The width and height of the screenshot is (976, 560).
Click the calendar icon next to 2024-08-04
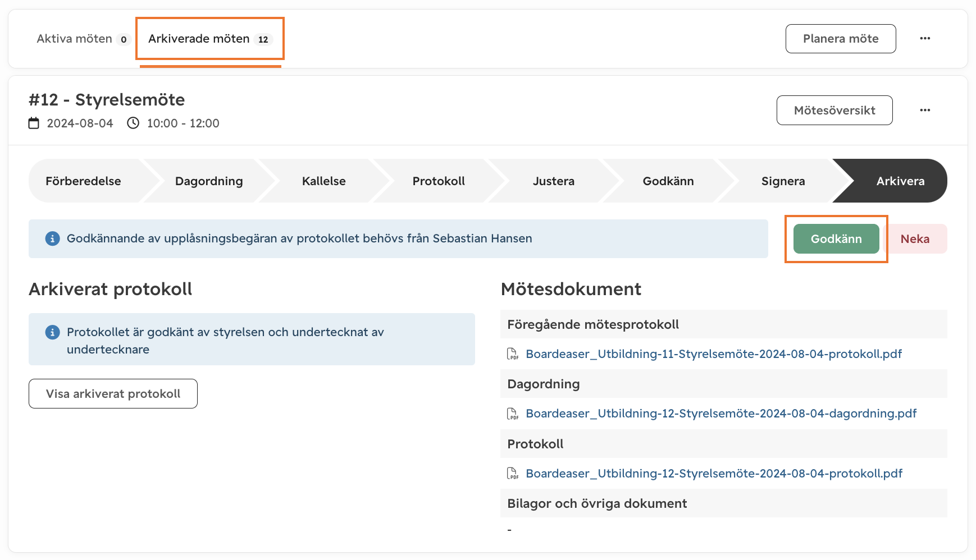click(34, 123)
